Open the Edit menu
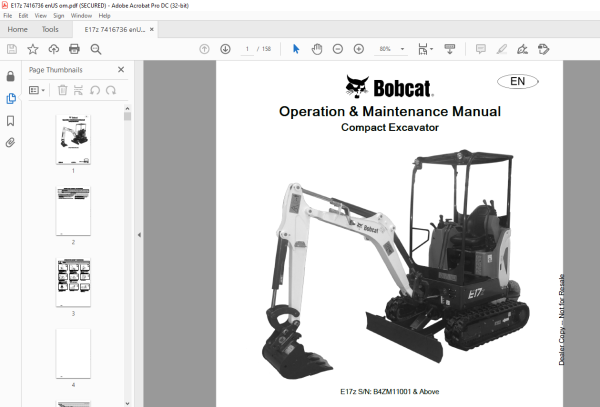The width and height of the screenshot is (600, 407). pos(23,16)
